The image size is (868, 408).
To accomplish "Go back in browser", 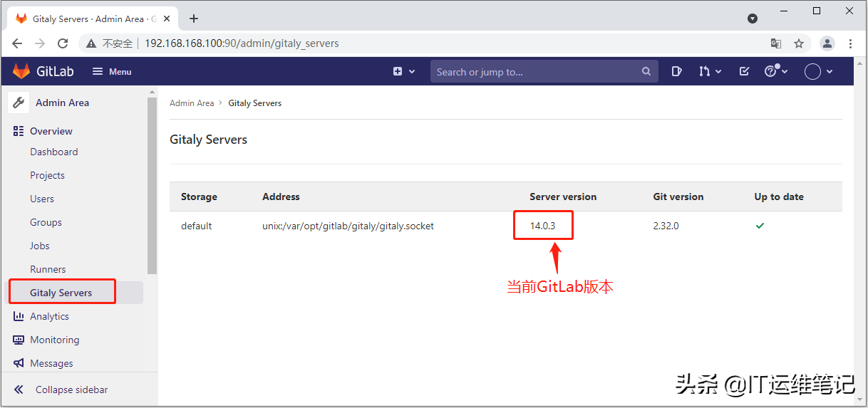I will pos(17,43).
